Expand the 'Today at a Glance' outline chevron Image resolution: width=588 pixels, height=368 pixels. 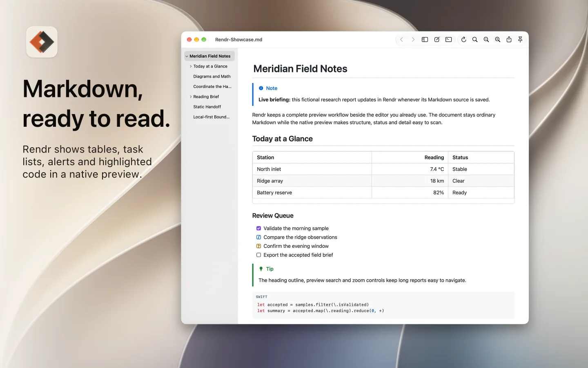coord(191,66)
